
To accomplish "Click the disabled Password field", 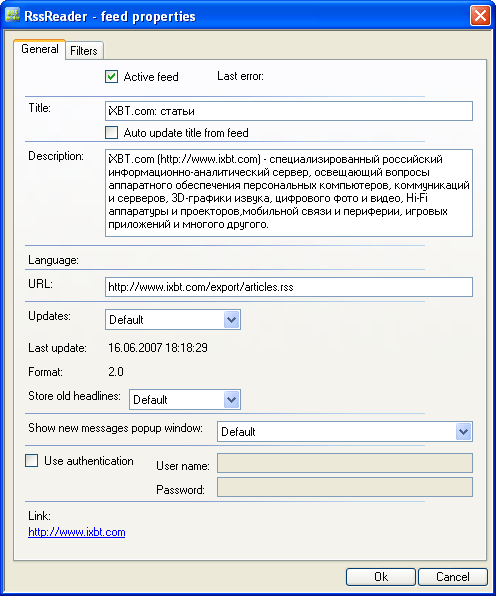I will [x=345, y=487].
